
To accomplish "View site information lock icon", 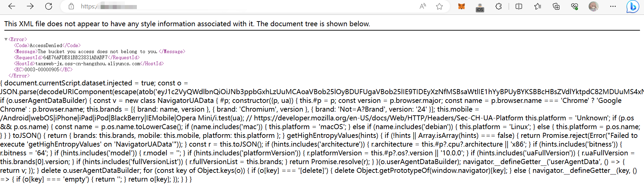I will tap(71, 6).
